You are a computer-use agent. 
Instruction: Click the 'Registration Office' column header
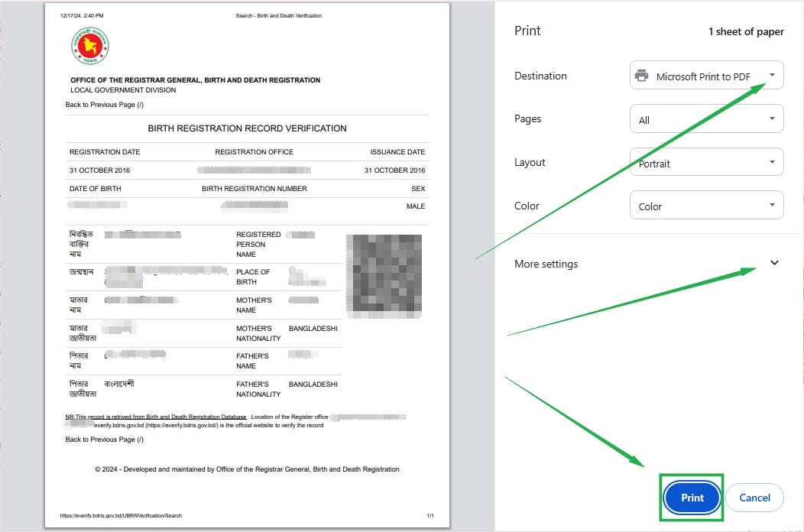pos(254,152)
